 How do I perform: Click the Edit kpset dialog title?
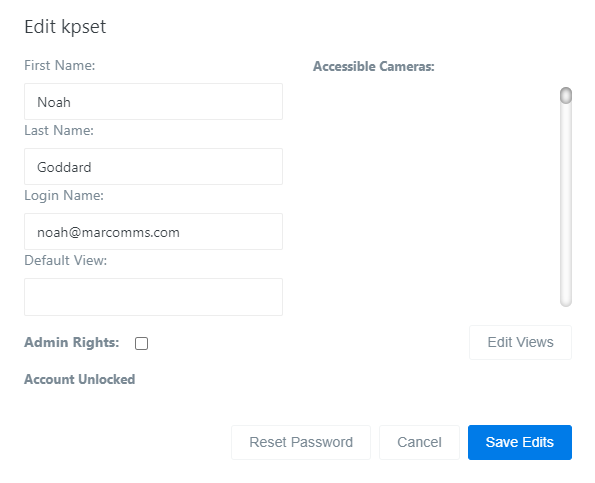[65, 27]
